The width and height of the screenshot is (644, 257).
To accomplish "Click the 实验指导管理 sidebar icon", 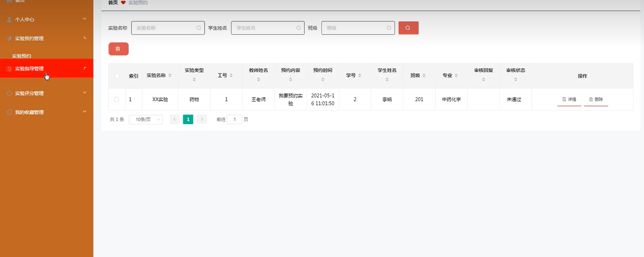I will [x=9, y=69].
